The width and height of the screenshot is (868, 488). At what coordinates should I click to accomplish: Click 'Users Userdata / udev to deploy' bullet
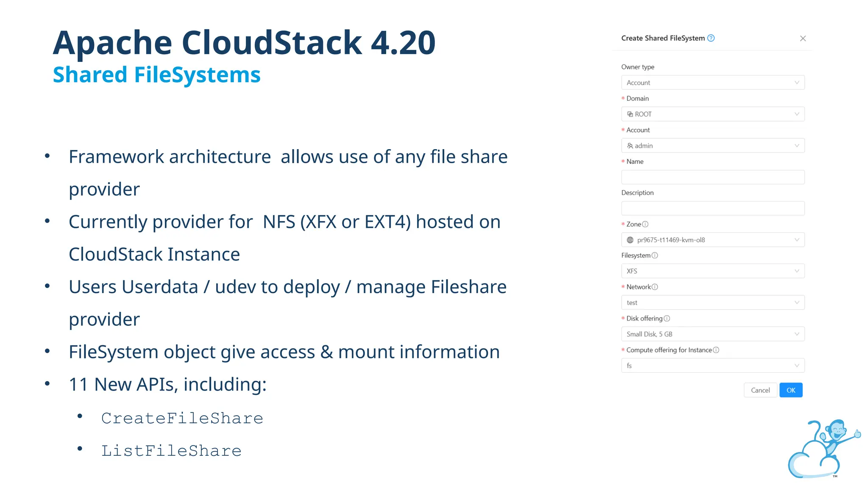288,303
